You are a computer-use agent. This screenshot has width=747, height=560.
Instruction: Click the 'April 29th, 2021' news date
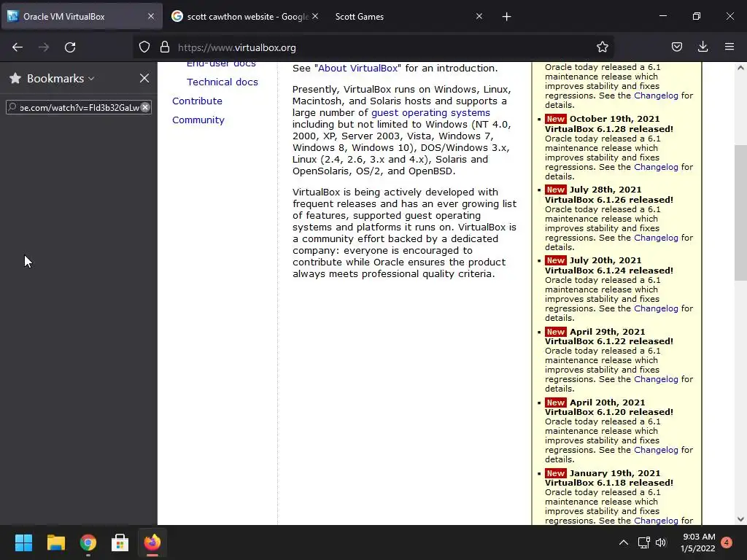click(608, 332)
